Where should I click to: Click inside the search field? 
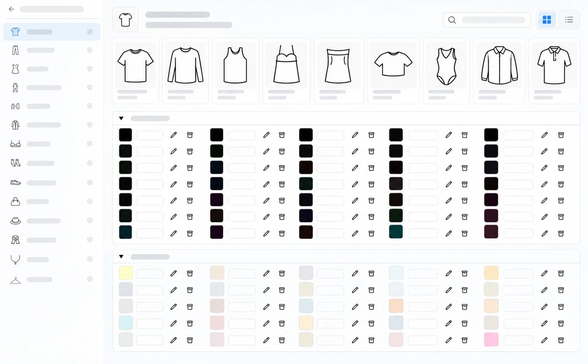pyautogui.click(x=487, y=20)
